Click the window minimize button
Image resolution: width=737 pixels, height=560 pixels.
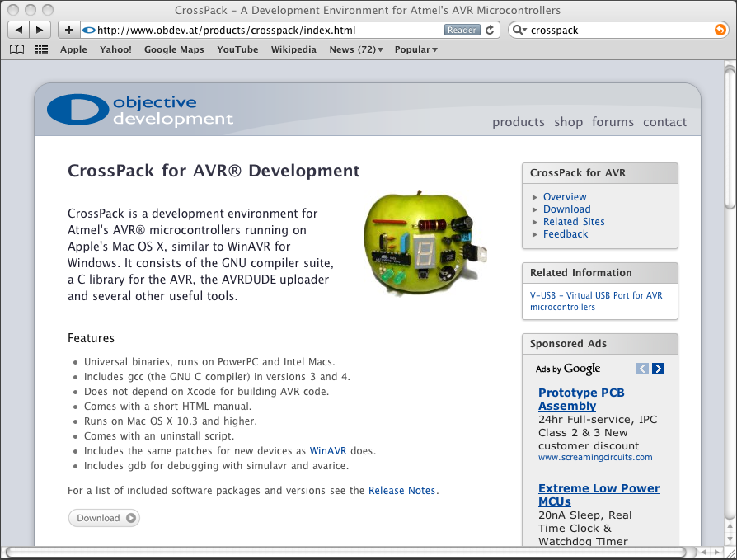coord(31,9)
